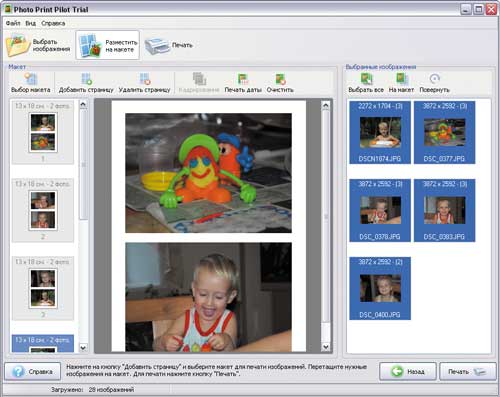The width and height of the screenshot is (500, 397).
Task: Select image DSC_0400.JPG
Action: pos(380,288)
